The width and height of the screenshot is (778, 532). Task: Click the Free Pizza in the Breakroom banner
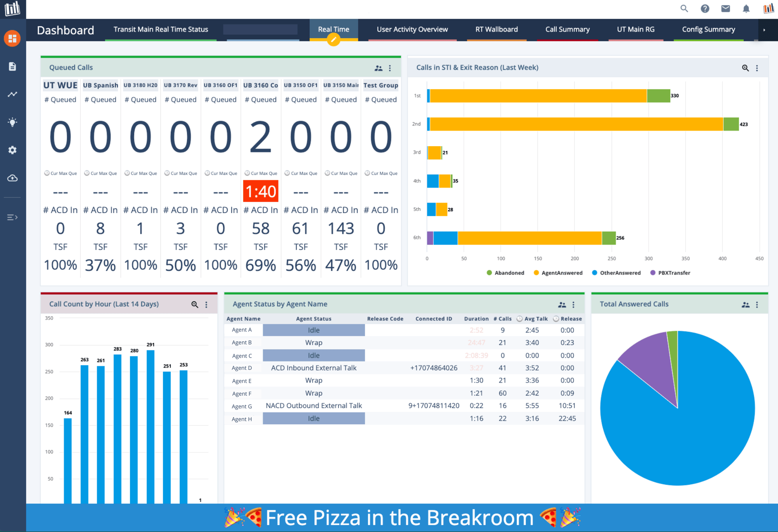coord(402,518)
